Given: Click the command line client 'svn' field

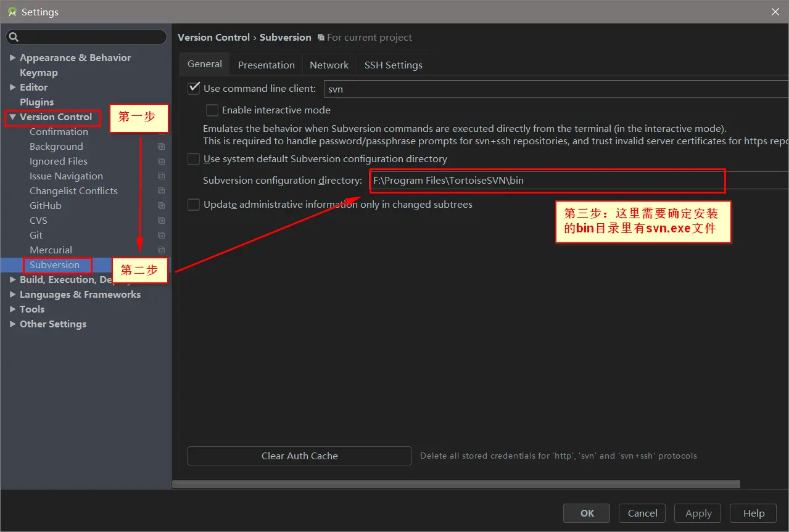Looking at the screenshot, I should pyautogui.click(x=556, y=89).
